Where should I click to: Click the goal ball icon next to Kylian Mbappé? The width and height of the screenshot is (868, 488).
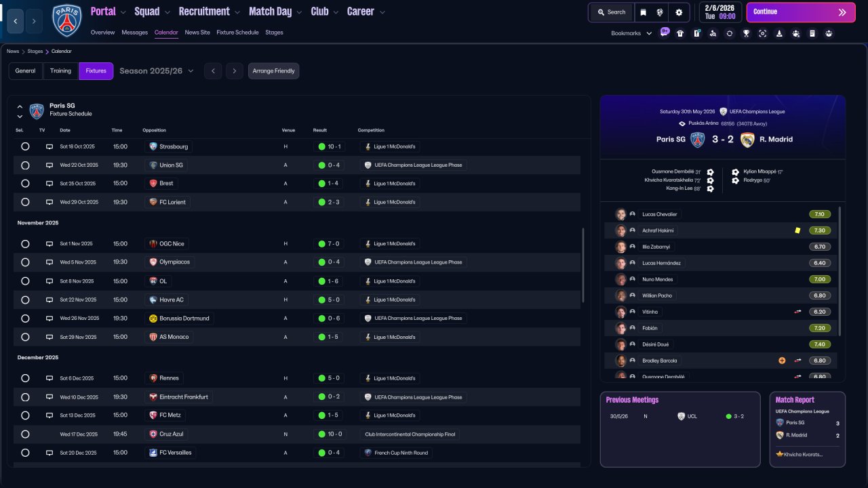click(x=735, y=172)
